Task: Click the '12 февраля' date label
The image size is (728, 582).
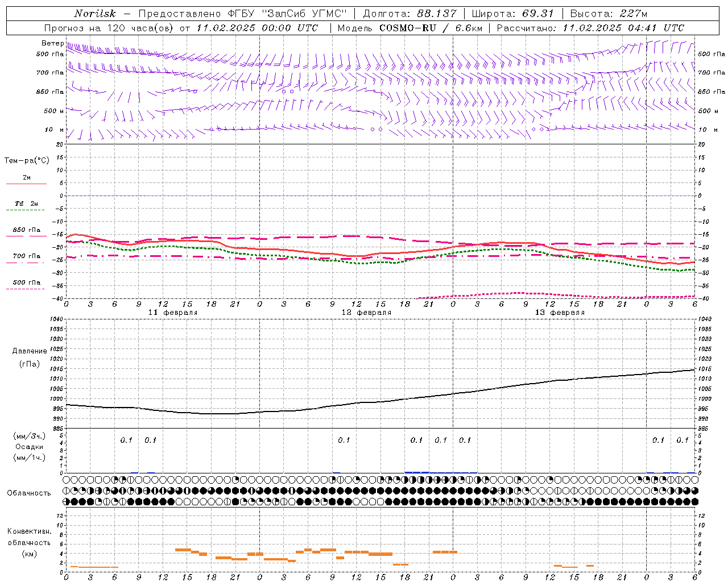Action: 366,313
